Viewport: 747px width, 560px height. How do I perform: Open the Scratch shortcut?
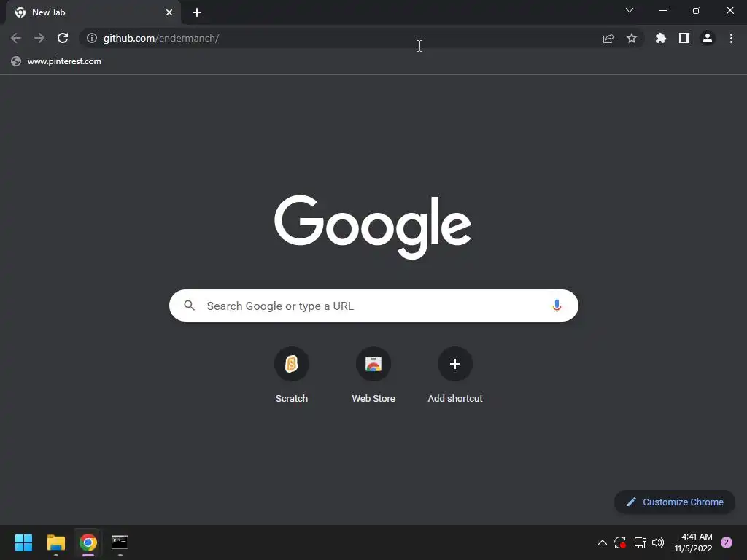point(292,376)
